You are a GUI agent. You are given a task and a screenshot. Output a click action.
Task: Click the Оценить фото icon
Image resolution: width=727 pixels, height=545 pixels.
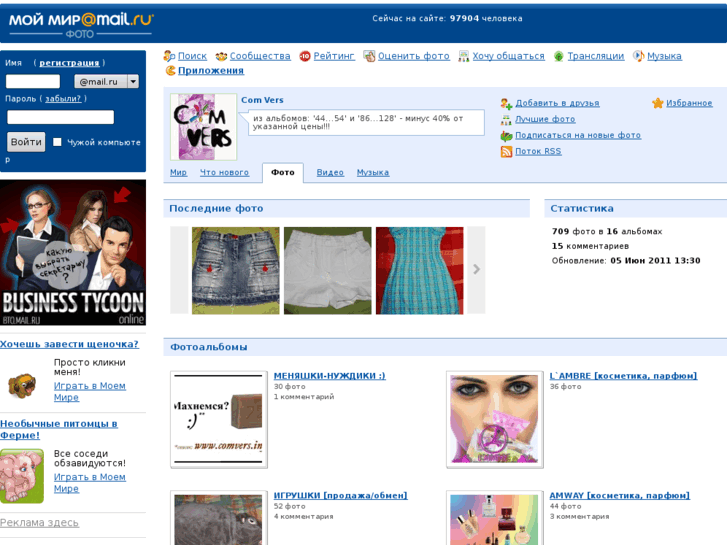(x=369, y=56)
